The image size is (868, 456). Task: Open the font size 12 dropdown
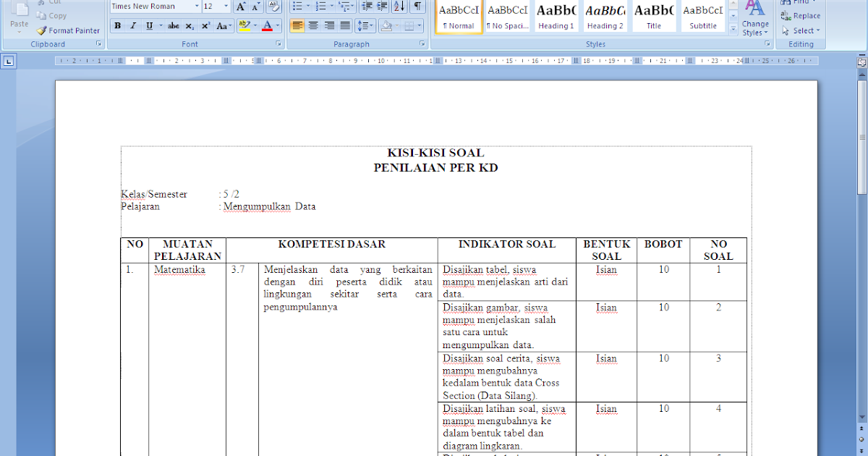pyautogui.click(x=226, y=7)
